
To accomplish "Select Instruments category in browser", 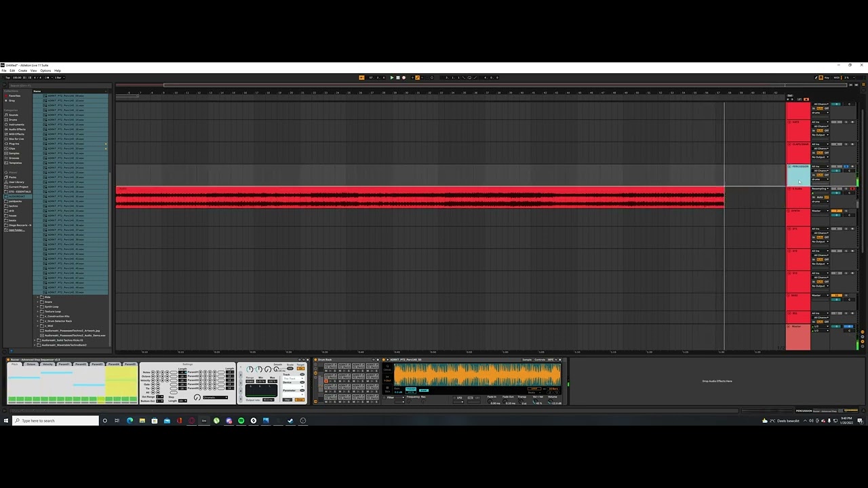I will pyautogui.click(x=16, y=125).
